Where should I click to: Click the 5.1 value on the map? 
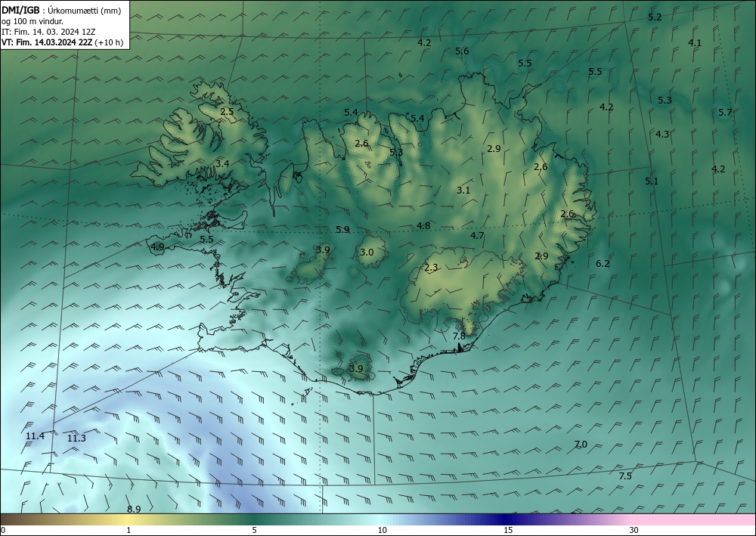pyautogui.click(x=652, y=181)
